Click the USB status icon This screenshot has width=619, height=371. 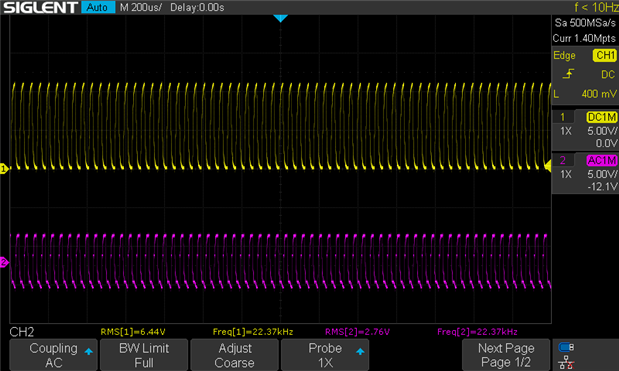click(x=566, y=347)
